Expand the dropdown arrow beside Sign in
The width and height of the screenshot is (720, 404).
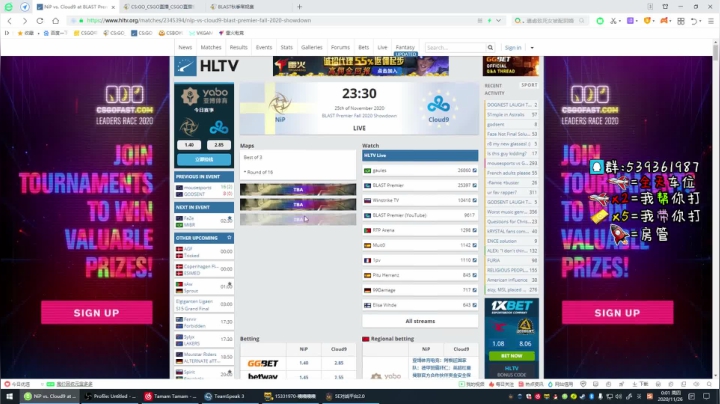pos(532,48)
